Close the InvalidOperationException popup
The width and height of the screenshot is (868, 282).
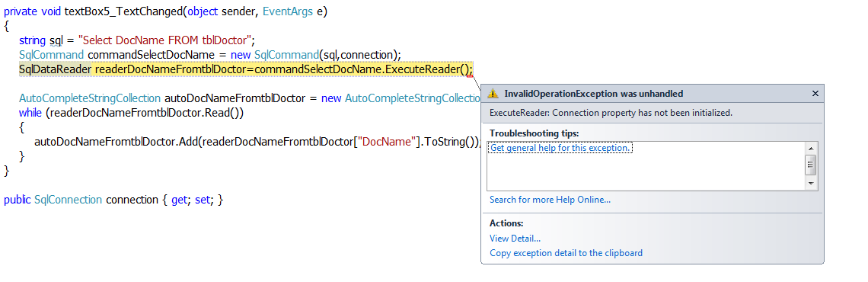815,94
